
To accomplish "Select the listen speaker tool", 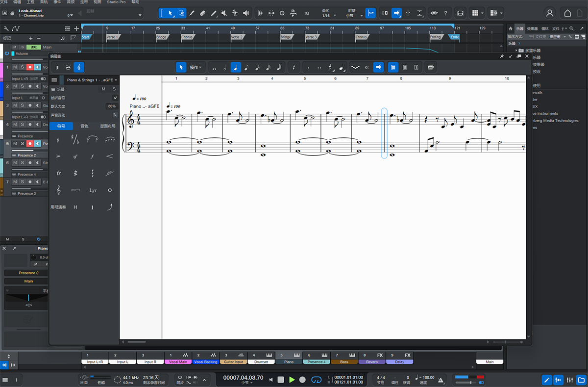I will (x=246, y=13).
